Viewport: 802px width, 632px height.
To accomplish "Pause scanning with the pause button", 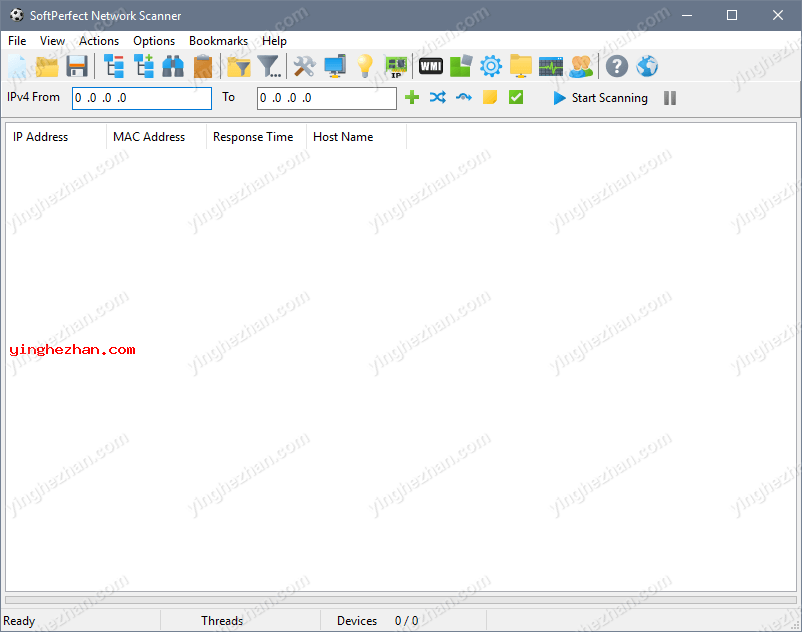I will point(670,98).
